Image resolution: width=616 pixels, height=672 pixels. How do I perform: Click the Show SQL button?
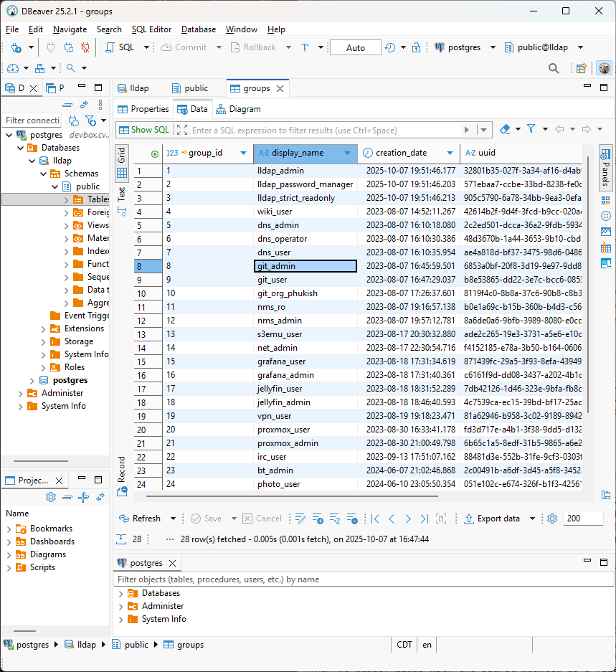click(144, 130)
